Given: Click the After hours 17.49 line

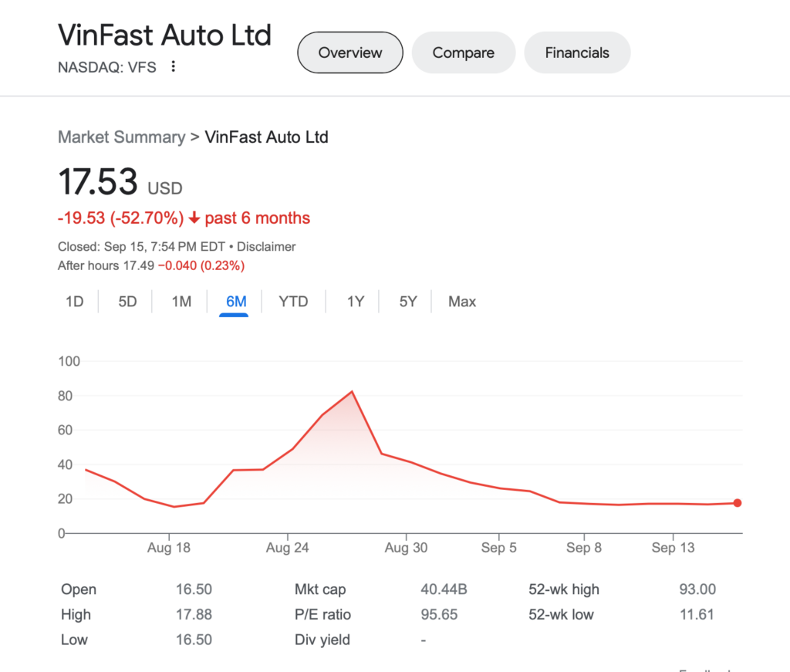Looking at the screenshot, I should [151, 265].
